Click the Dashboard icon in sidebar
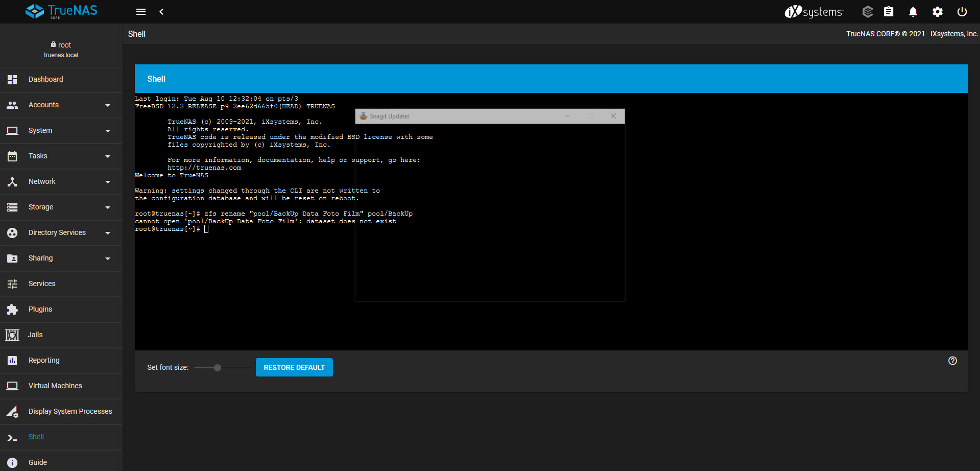Viewport: 980px width, 471px height. point(12,79)
